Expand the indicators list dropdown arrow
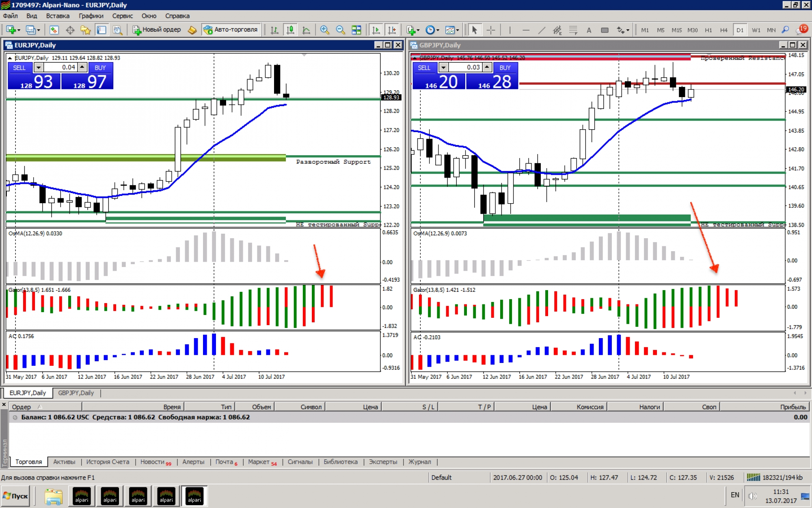Screen dimensions: 812x508 (418, 30)
